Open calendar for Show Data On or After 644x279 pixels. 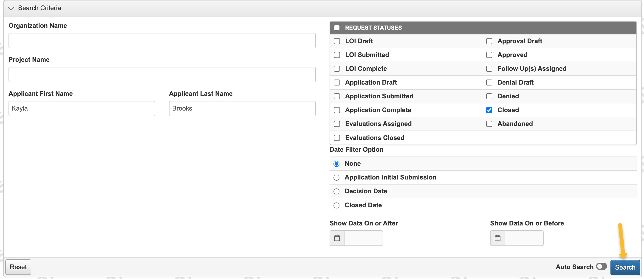tap(337, 238)
